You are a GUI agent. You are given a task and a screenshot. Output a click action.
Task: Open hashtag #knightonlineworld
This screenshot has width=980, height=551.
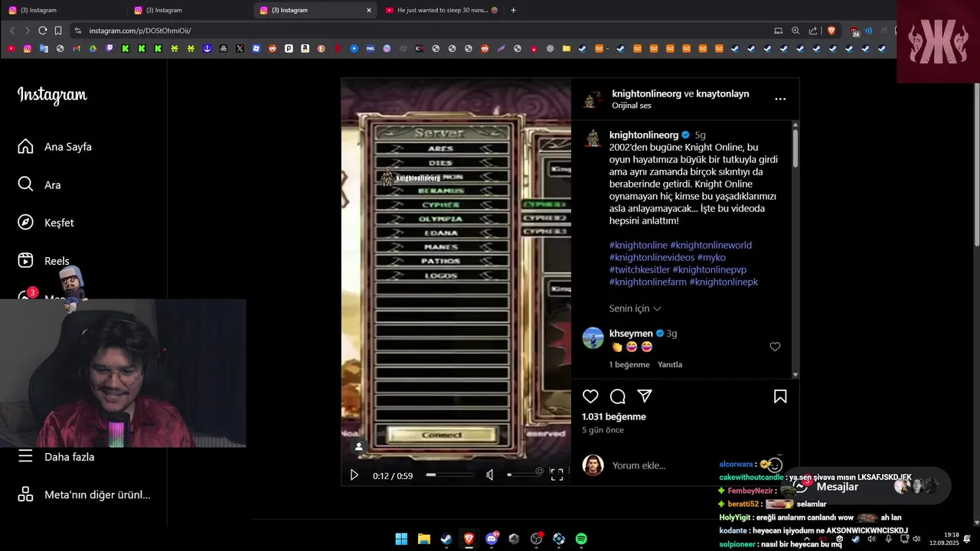711,246
